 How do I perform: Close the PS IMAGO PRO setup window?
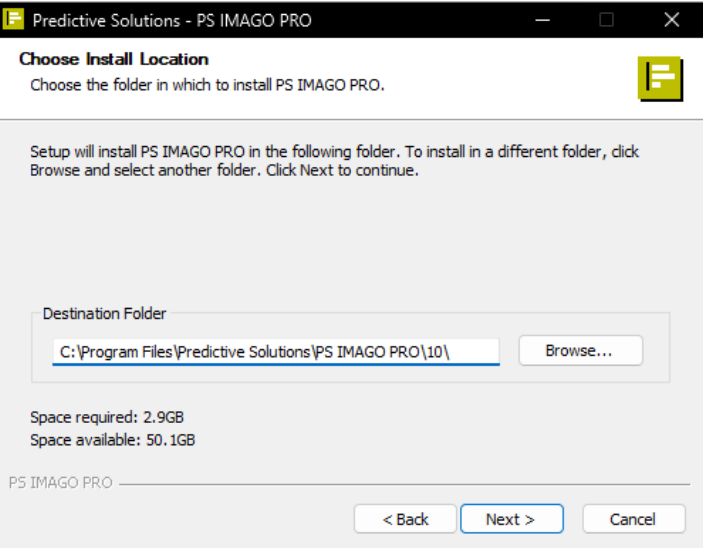(672, 20)
